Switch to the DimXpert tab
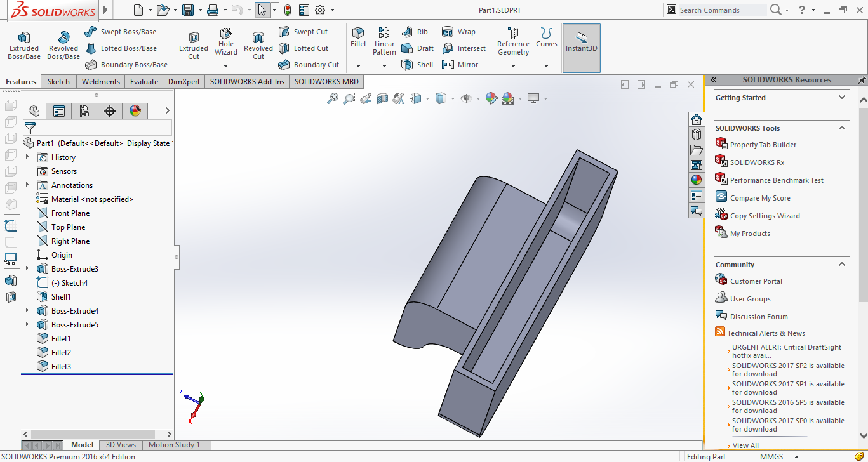Image resolution: width=868 pixels, height=462 pixels. pyautogui.click(x=184, y=82)
